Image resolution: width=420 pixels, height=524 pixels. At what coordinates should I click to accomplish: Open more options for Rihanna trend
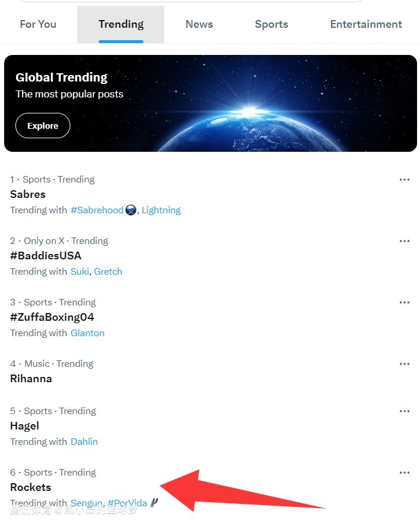[404, 364]
